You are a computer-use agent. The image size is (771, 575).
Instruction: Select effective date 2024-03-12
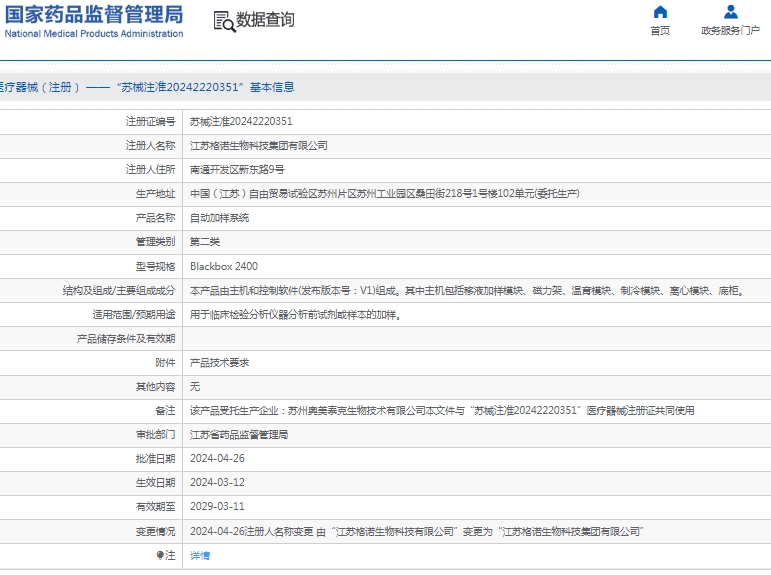217,483
